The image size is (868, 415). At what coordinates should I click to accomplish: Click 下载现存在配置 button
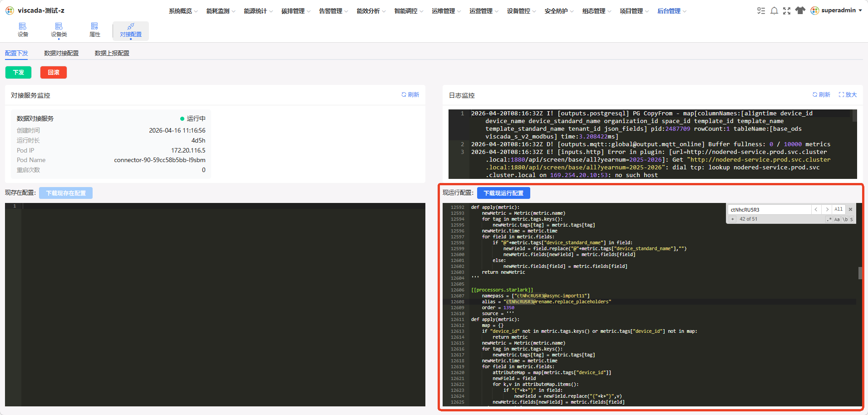(66, 193)
